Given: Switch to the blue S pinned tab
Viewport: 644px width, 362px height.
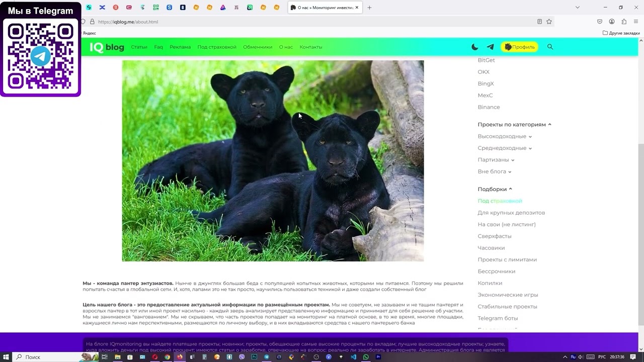Looking at the screenshot, I should (x=169, y=8).
